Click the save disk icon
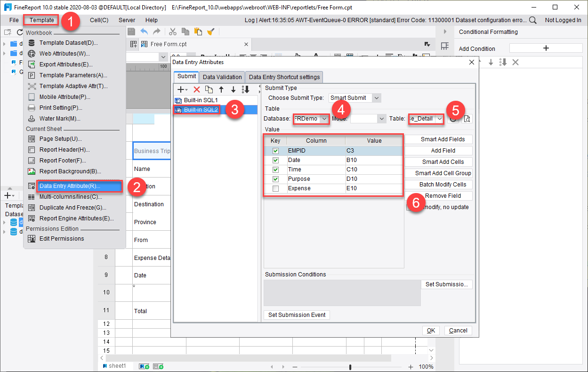 pyautogui.click(x=131, y=32)
